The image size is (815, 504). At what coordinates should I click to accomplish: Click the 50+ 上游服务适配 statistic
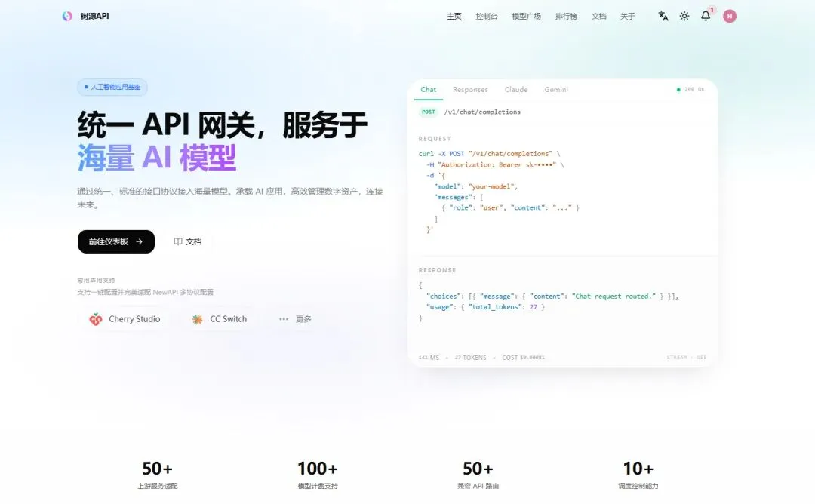158,475
